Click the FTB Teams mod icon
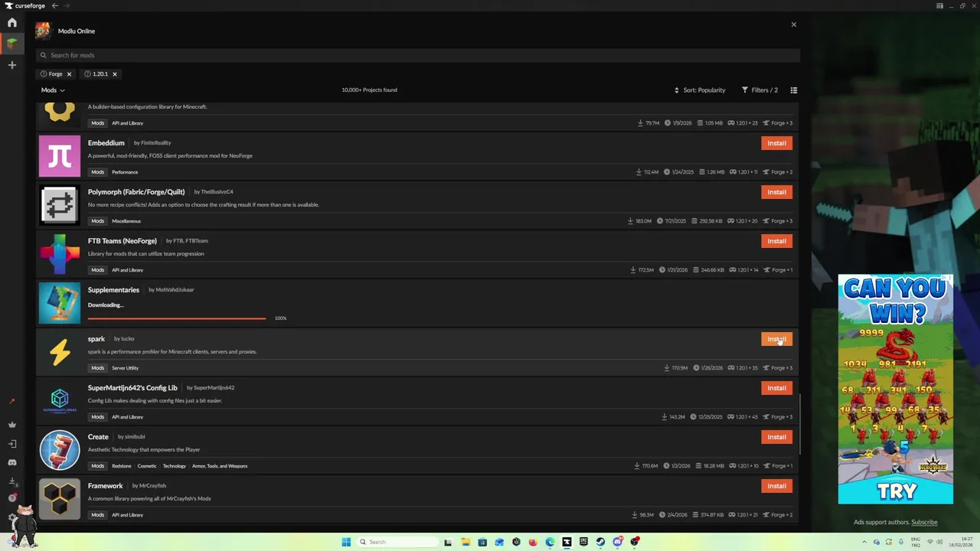The width and height of the screenshot is (980, 551). point(60,254)
